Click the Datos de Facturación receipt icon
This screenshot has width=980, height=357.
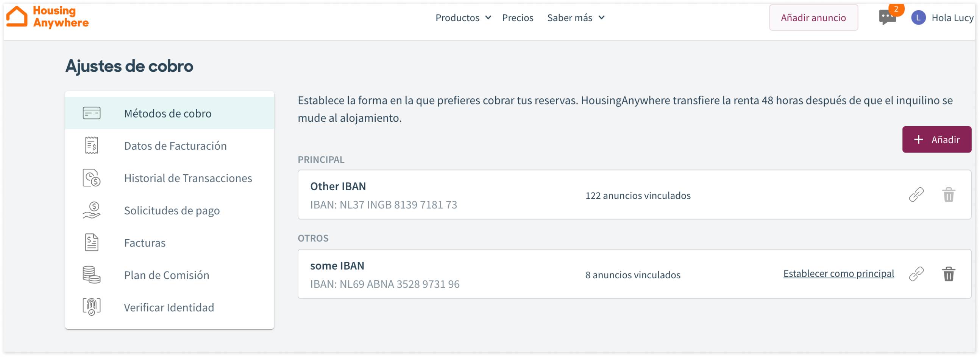92,146
